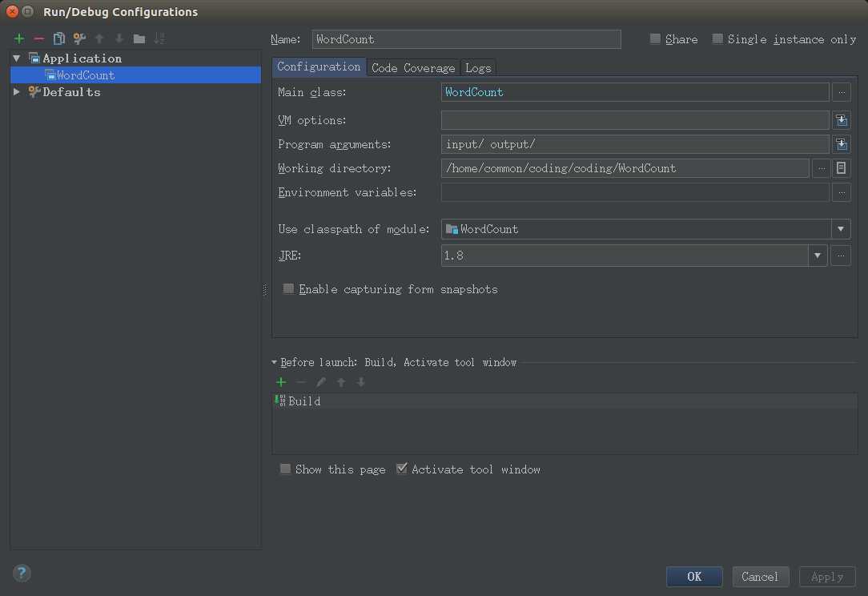Switch to the Logs tab

[478, 68]
